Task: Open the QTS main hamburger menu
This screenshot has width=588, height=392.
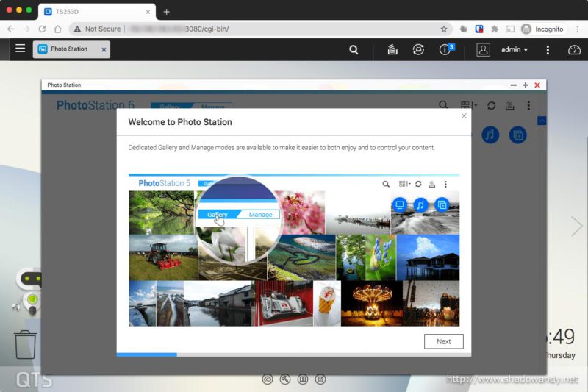Action: pyautogui.click(x=20, y=49)
